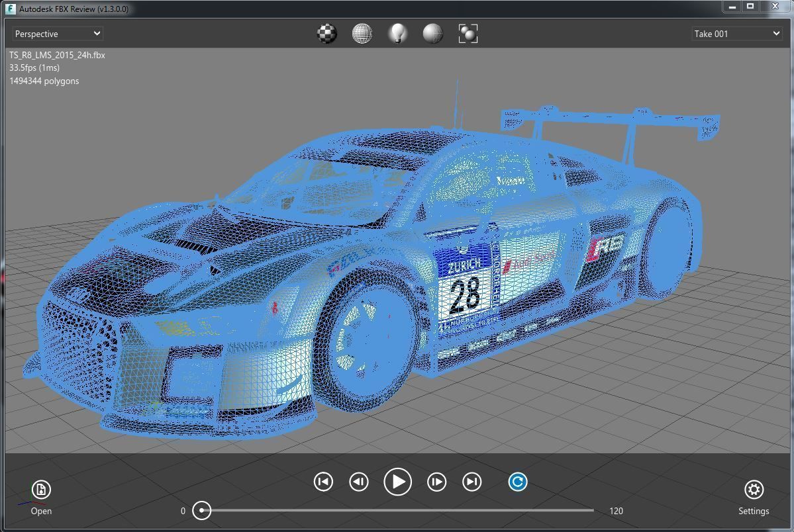This screenshot has width=794, height=532.
Task: Open the Perspective camera dropdown
Action: point(57,33)
